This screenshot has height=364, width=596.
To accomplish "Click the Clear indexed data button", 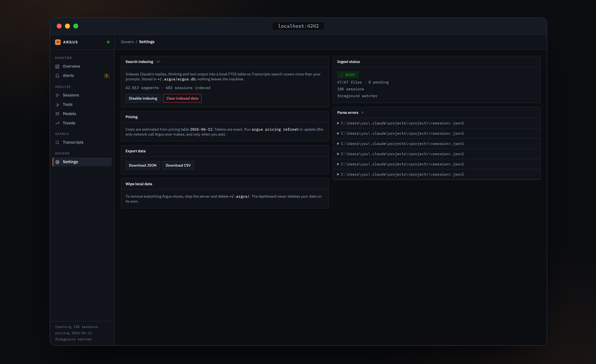I will coord(182,98).
